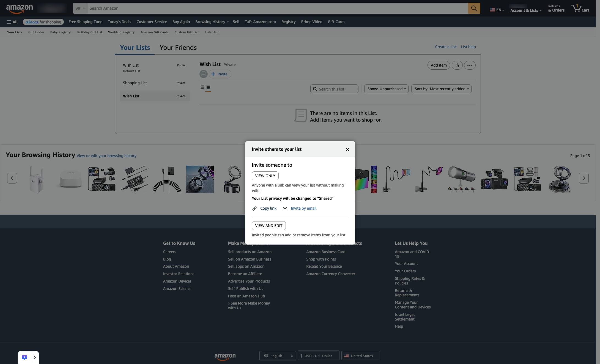The width and height of the screenshot is (600, 364).
Task: Click the United States country button
Action: 361,356
